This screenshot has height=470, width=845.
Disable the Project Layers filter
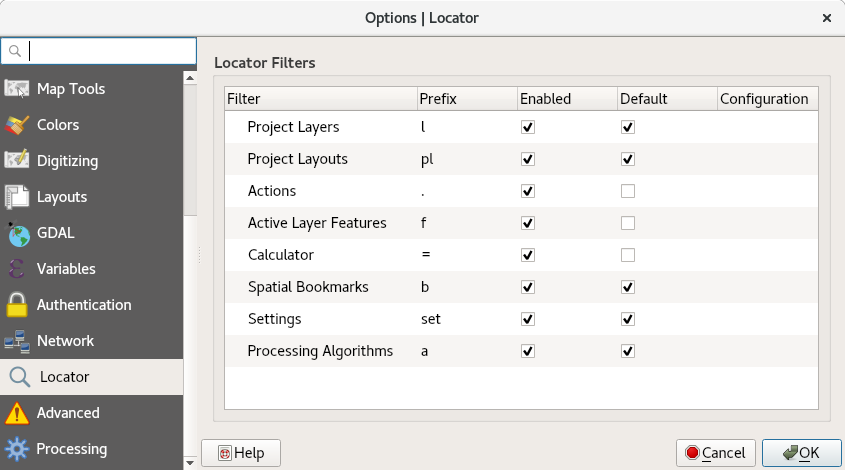(528, 127)
